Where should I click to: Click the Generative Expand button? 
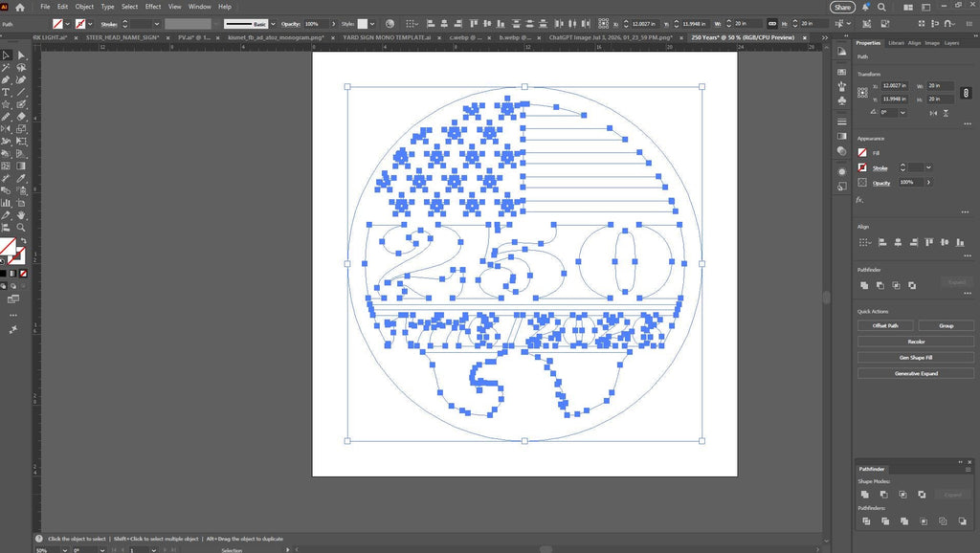tap(916, 374)
